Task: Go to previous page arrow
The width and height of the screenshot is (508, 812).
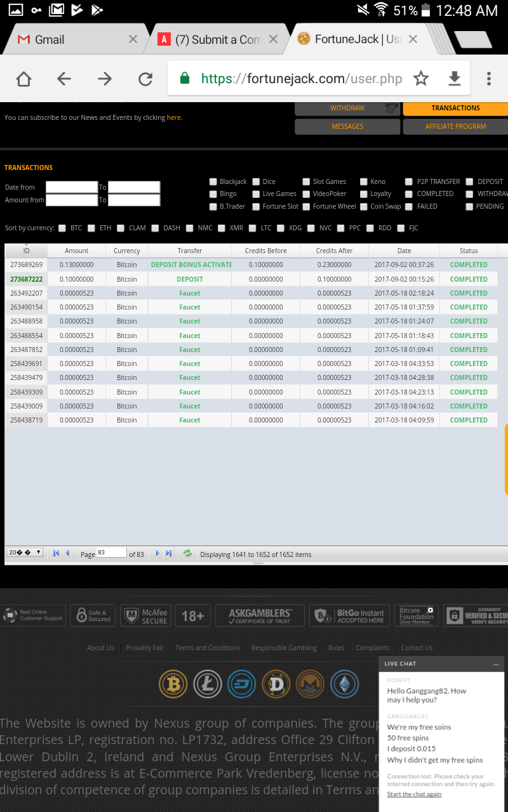Action: pos(67,553)
